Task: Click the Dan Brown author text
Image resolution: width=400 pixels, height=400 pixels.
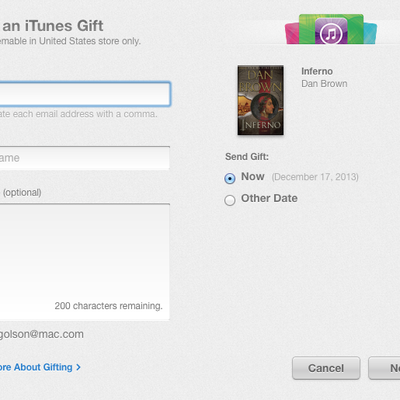Action: (324, 84)
